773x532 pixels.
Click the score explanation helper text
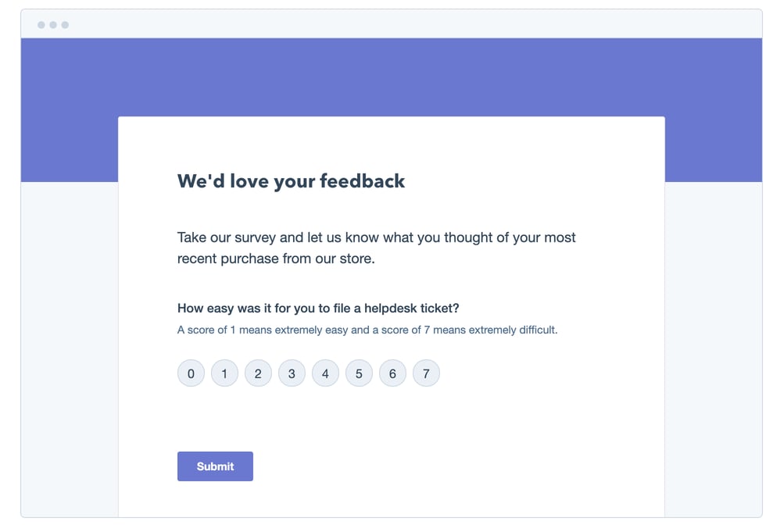[x=367, y=330]
